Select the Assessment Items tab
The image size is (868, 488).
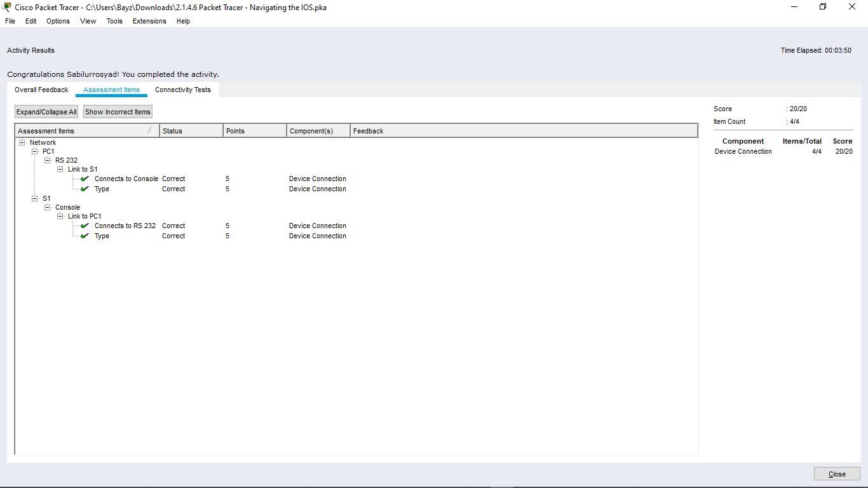pos(111,90)
